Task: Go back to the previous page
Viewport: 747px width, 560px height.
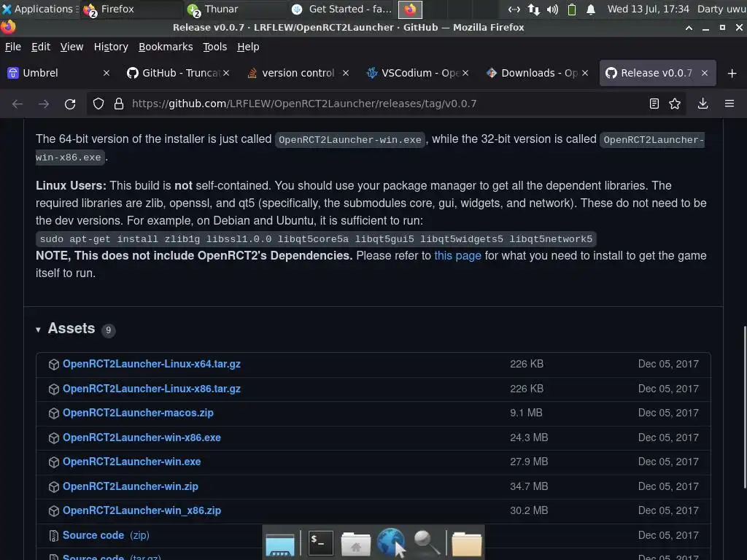Action: (x=18, y=104)
